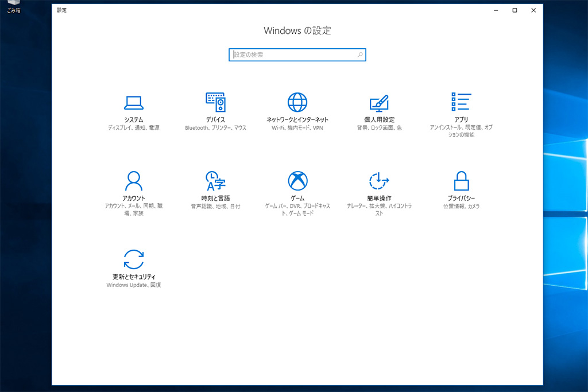Open the ゲーム (Gaming) Xbox icon
This screenshot has height=392, width=588.
pos(298,181)
